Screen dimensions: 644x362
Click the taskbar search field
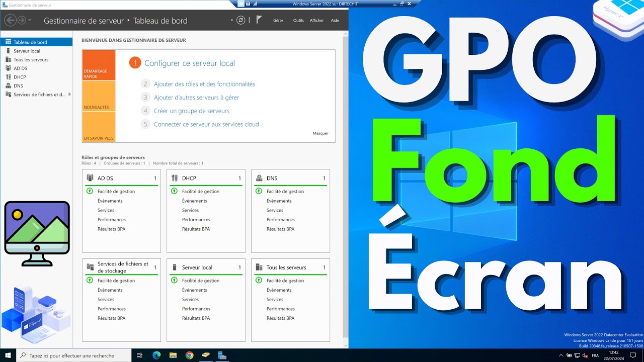click(74, 355)
